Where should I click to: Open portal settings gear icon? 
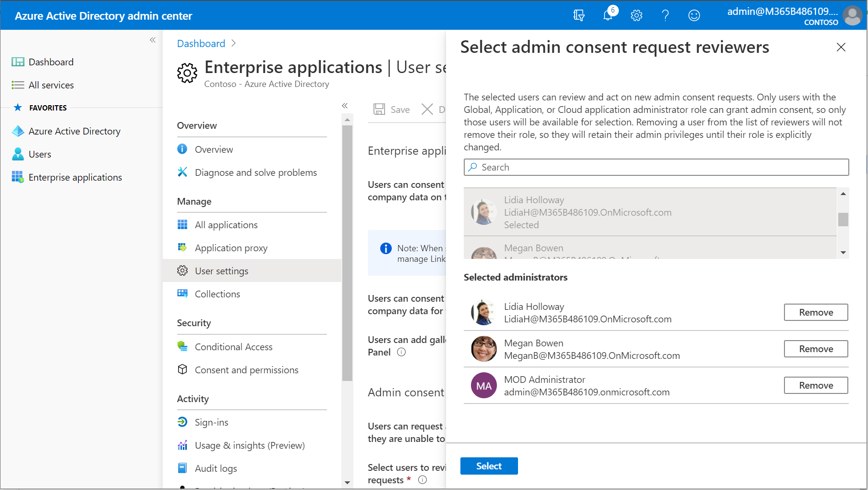click(x=637, y=15)
